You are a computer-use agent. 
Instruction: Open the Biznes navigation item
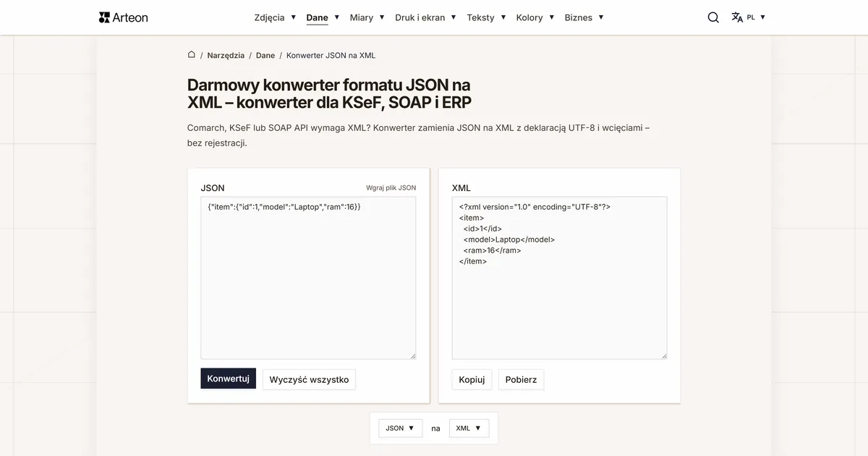point(579,17)
